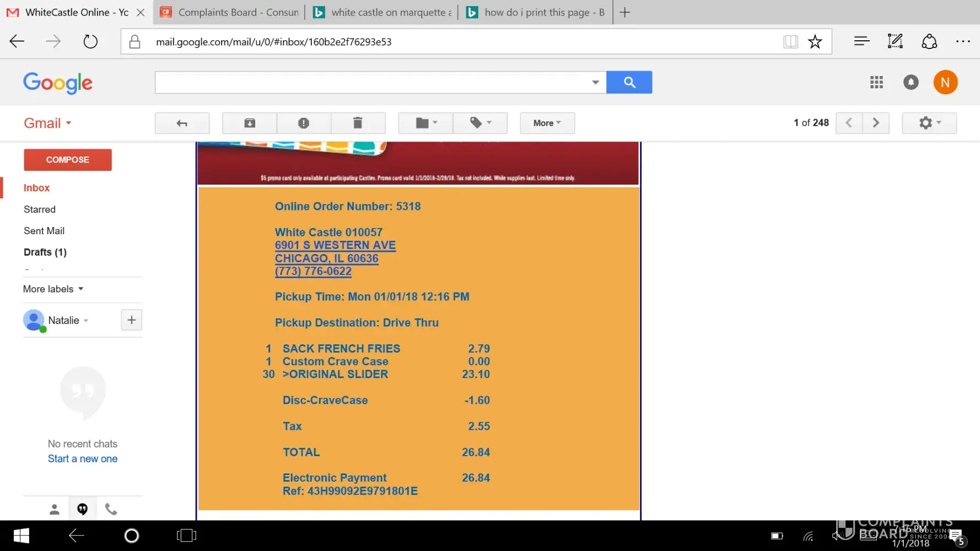Report this email as spam
980x551 pixels.
point(304,123)
